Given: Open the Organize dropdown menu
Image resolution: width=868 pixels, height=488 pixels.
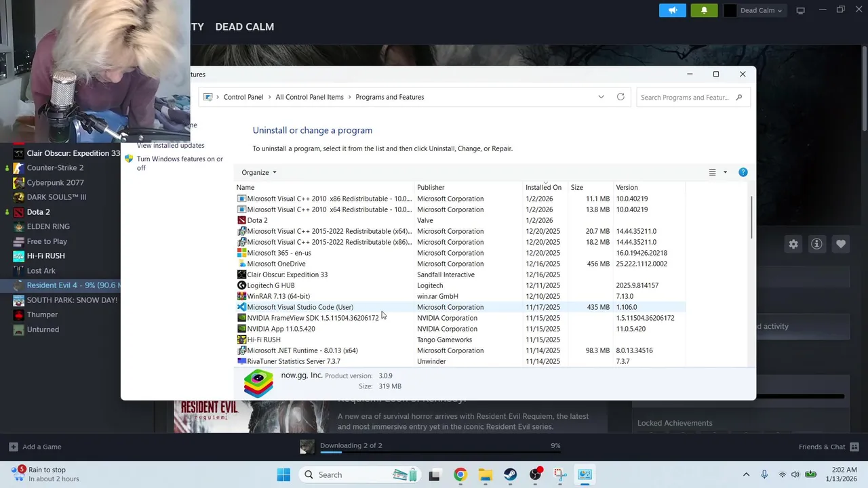Looking at the screenshot, I should tap(259, 172).
